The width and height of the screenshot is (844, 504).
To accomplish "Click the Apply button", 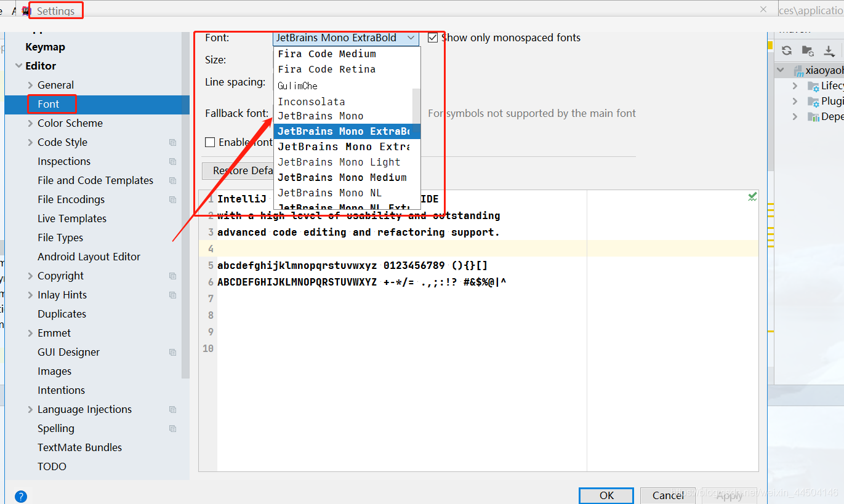I will pos(729,495).
